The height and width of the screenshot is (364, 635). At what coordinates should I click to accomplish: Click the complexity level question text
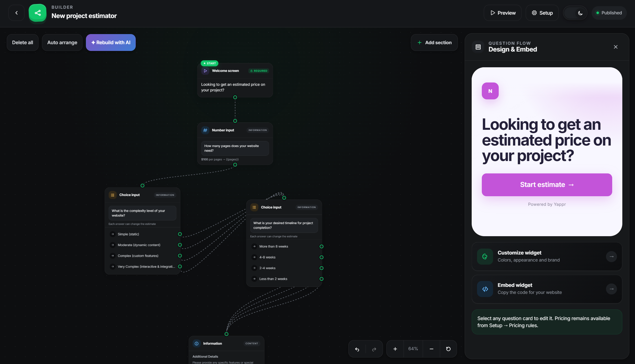(142, 213)
